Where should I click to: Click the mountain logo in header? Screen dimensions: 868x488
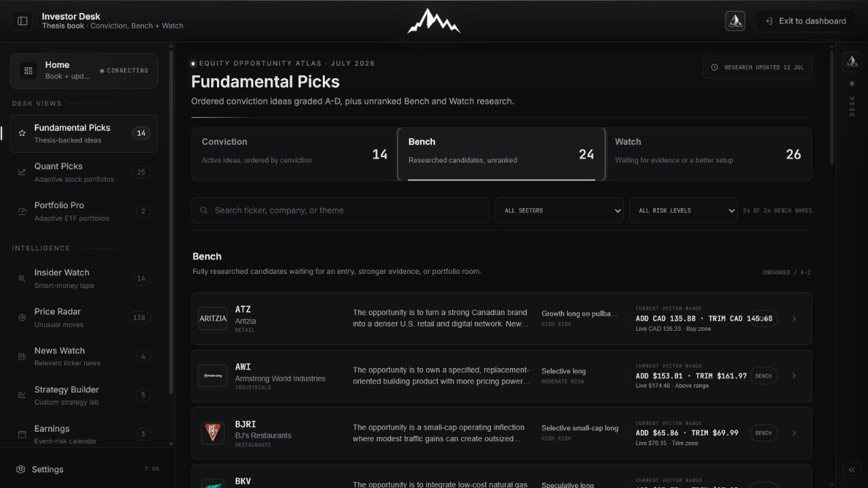434,21
